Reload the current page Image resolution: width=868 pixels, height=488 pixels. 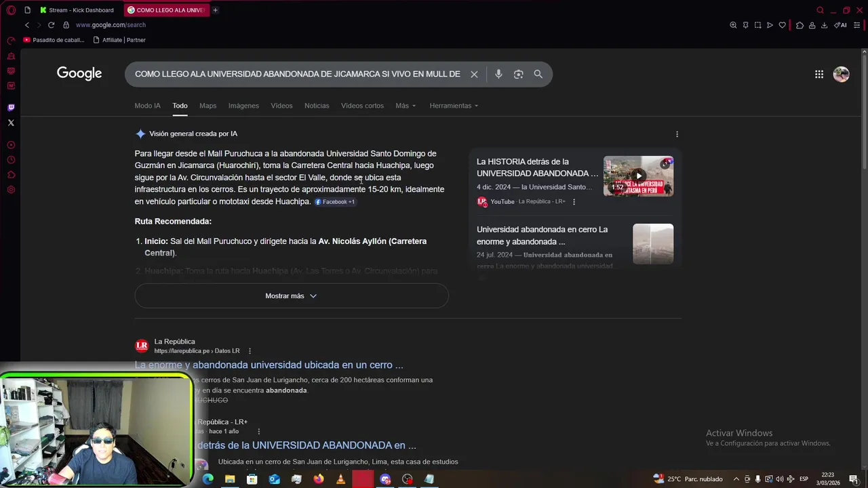click(51, 25)
